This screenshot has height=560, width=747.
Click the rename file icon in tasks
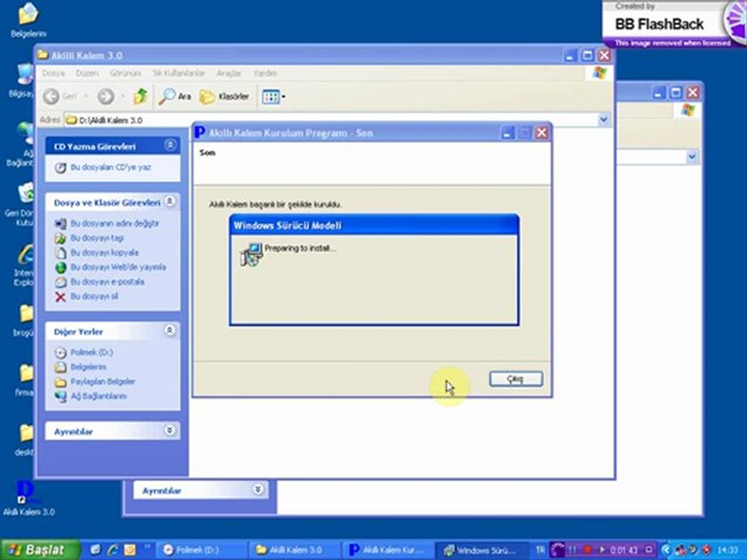(x=61, y=223)
